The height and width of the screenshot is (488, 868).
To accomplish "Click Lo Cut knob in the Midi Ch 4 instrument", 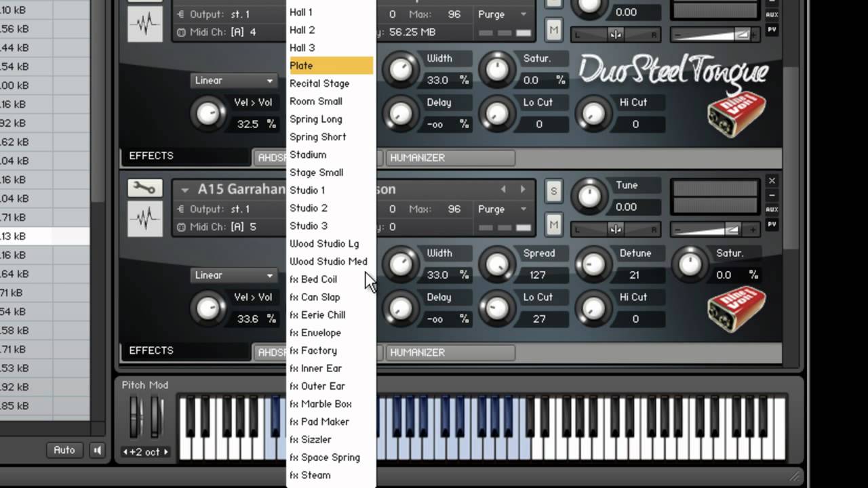I will click(x=497, y=113).
